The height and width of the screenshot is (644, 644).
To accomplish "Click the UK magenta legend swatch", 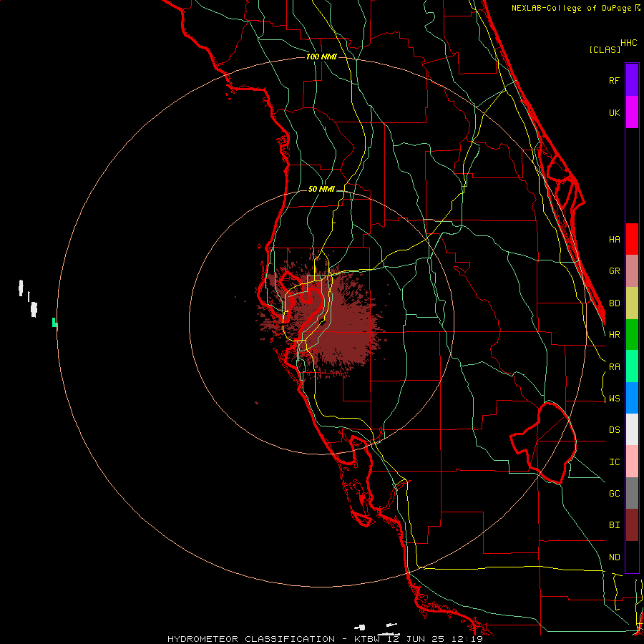I will [632, 112].
